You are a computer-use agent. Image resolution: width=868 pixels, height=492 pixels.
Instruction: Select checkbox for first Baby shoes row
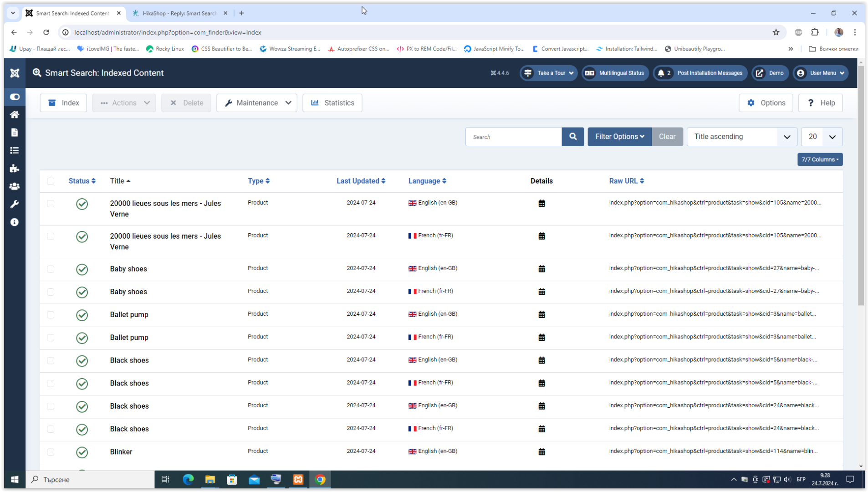coord(51,269)
